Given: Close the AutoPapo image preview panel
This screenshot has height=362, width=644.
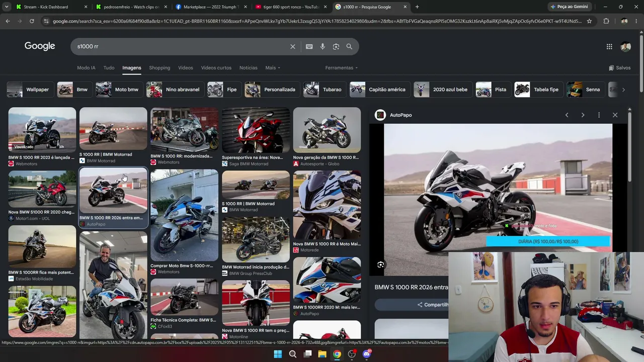Looking at the screenshot, I should [615, 115].
